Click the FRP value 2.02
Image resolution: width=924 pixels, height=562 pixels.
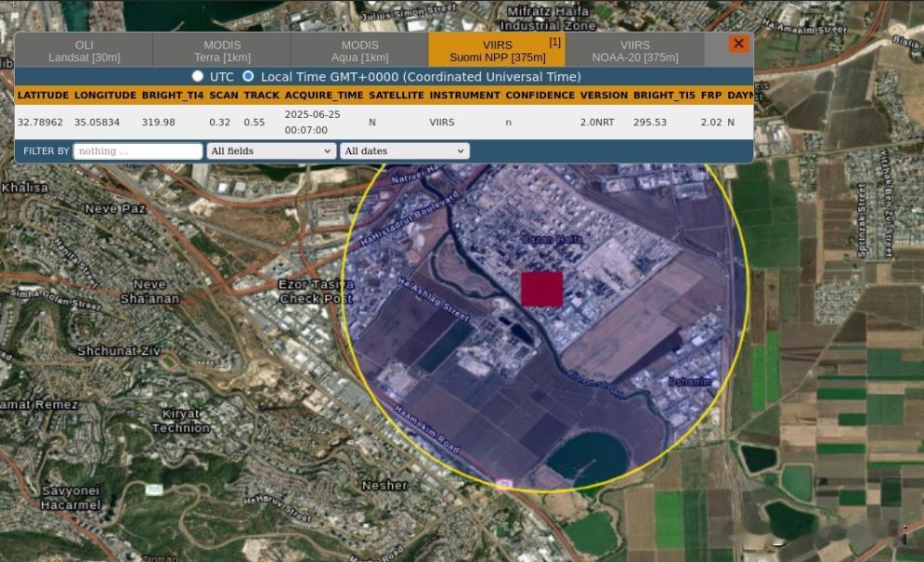(x=711, y=122)
